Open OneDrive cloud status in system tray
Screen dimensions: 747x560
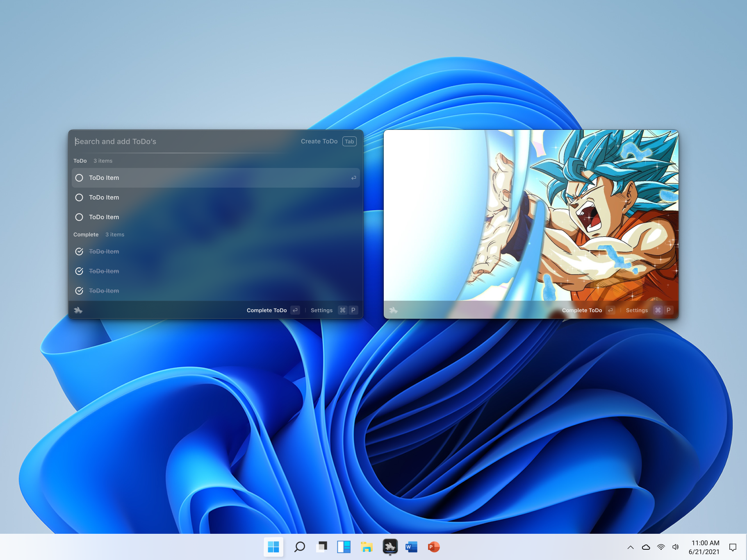click(646, 547)
